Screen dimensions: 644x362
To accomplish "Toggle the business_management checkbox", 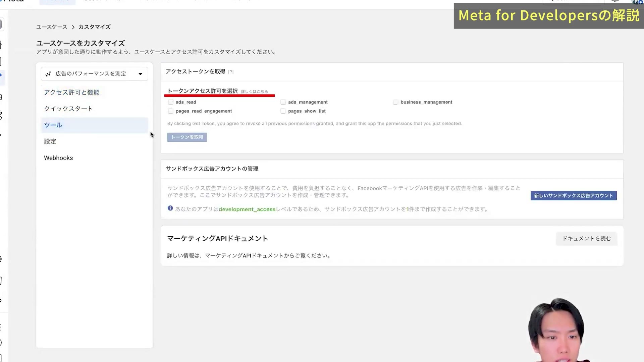I will coord(395,102).
